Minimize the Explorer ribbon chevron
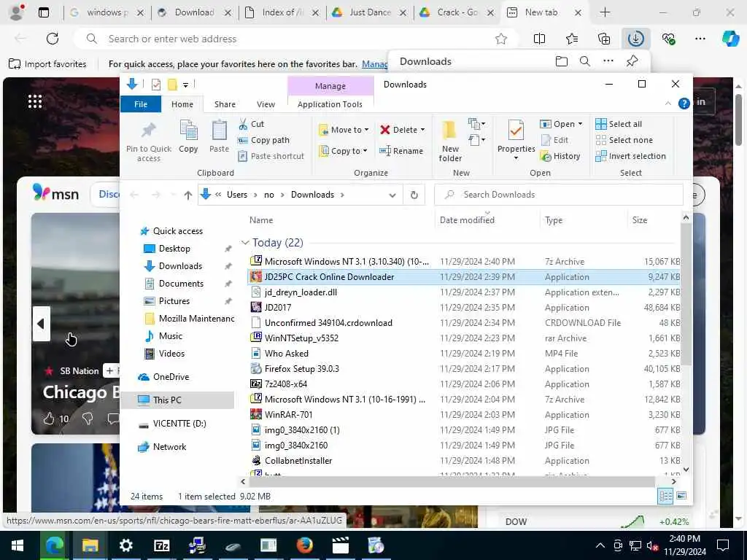747x560 pixels. click(668, 104)
